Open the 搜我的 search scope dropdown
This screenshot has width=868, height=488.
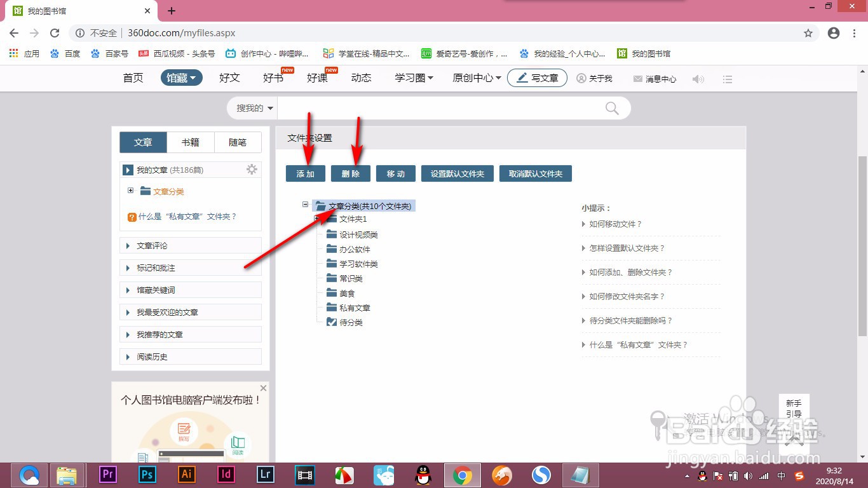point(252,108)
